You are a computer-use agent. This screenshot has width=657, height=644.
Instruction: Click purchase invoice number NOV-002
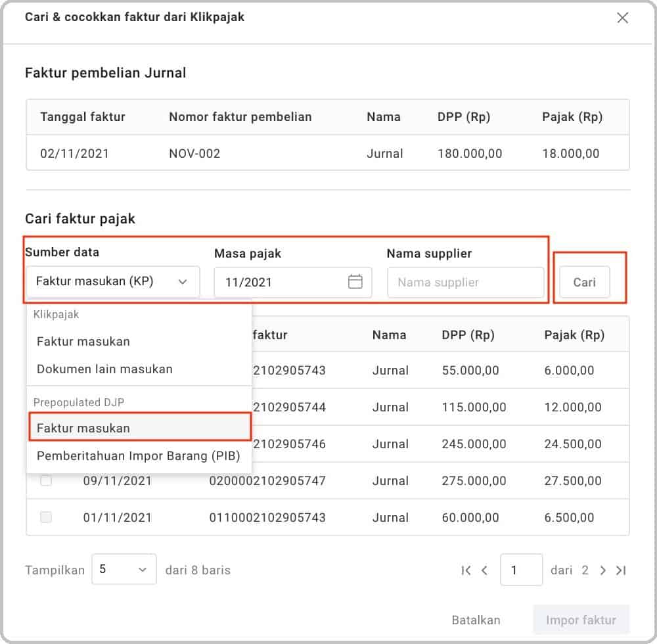pyautogui.click(x=194, y=153)
